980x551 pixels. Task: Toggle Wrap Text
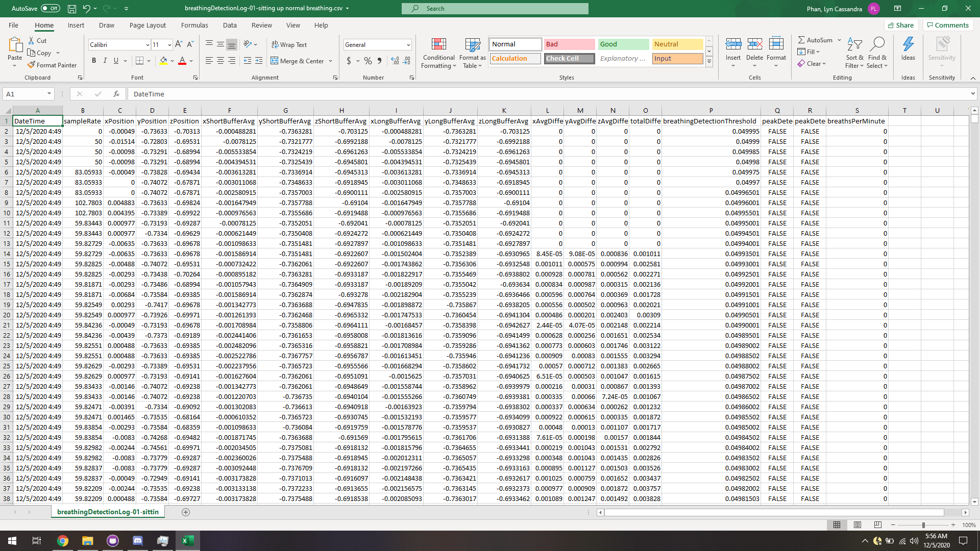[x=289, y=44]
